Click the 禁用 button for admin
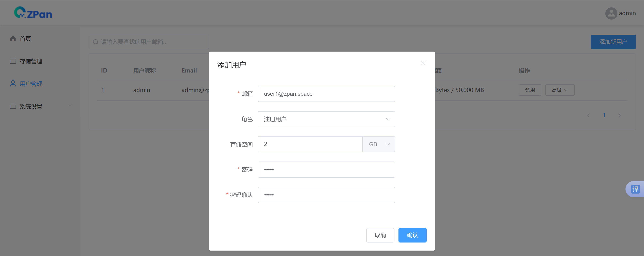 [530, 90]
